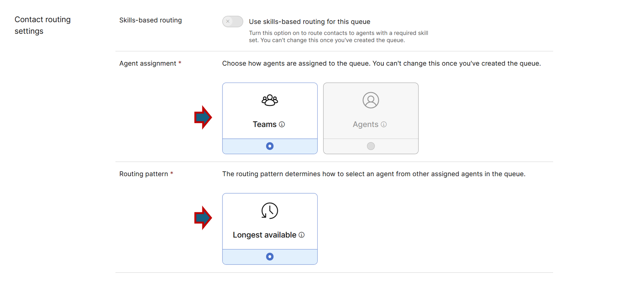Screen dimensions: 644x293
Task: Click "Use skills-based routing for this queue" label
Action: pos(309,22)
